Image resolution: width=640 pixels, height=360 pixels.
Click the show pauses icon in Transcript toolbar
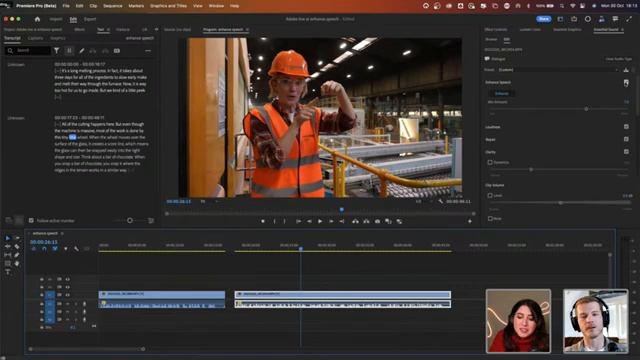click(69, 51)
